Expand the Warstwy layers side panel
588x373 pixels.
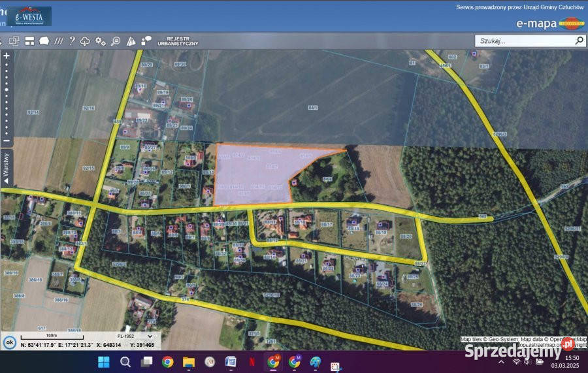coord(7,169)
